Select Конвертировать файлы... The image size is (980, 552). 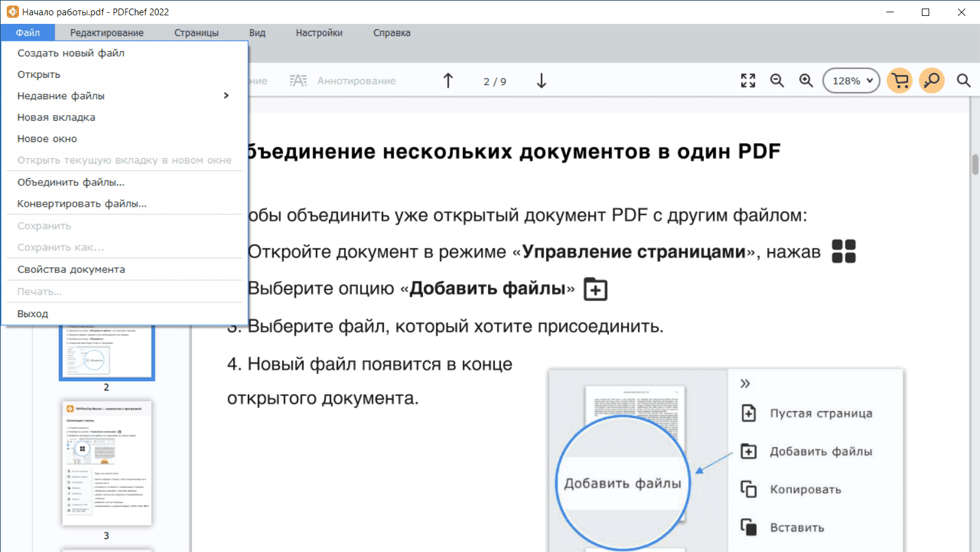124,204
